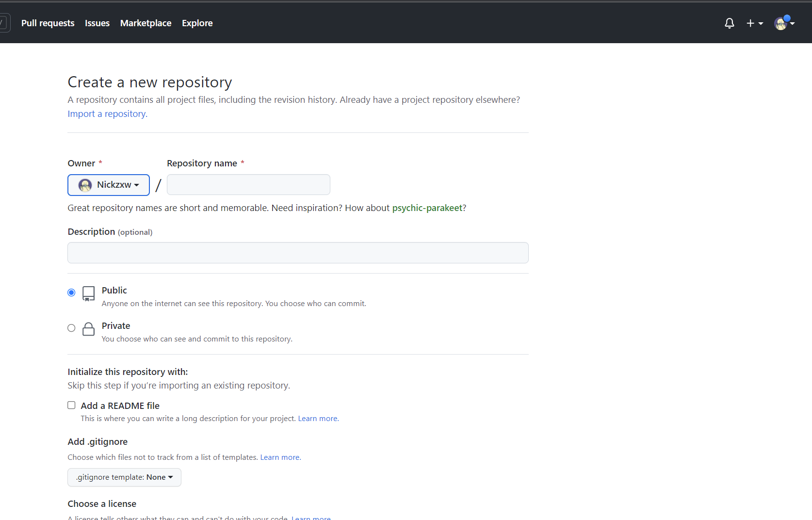The width and height of the screenshot is (812, 520).
Task: Click the Add a README file label
Action: [120, 406]
